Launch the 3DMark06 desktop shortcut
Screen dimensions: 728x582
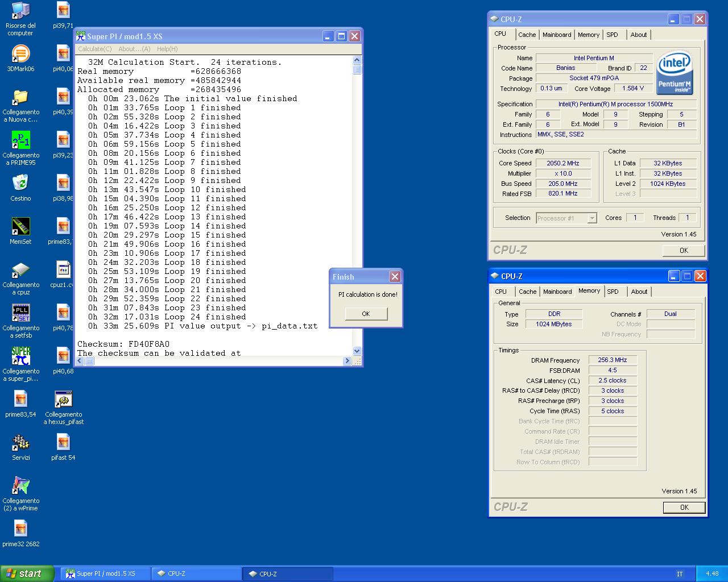tap(20, 59)
